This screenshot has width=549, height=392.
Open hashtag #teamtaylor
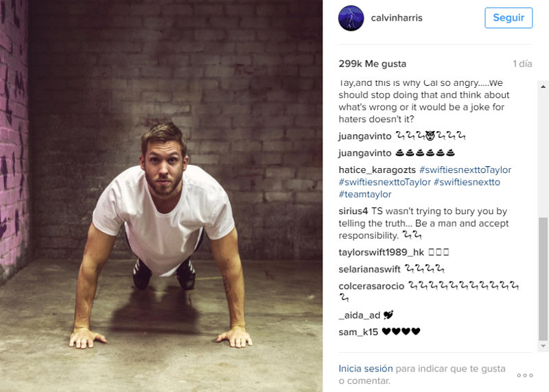(x=365, y=194)
